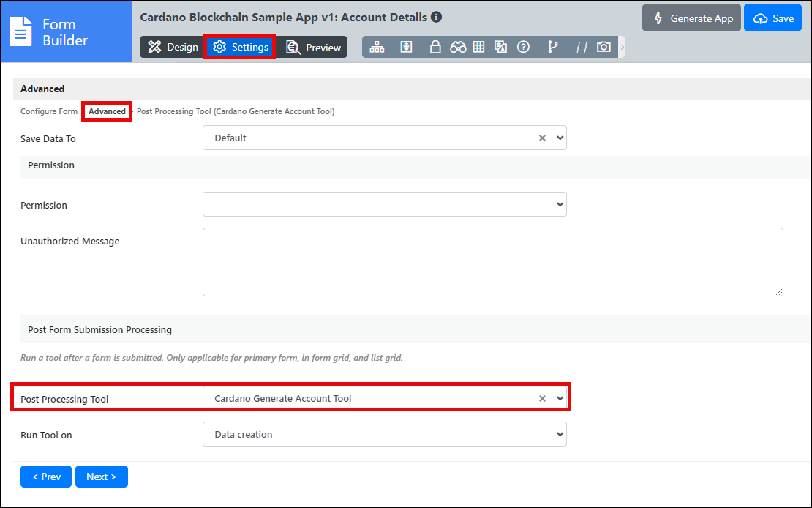Go to Configure Form breadcrumb step
The height and width of the screenshot is (508, 812).
click(49, 111)
